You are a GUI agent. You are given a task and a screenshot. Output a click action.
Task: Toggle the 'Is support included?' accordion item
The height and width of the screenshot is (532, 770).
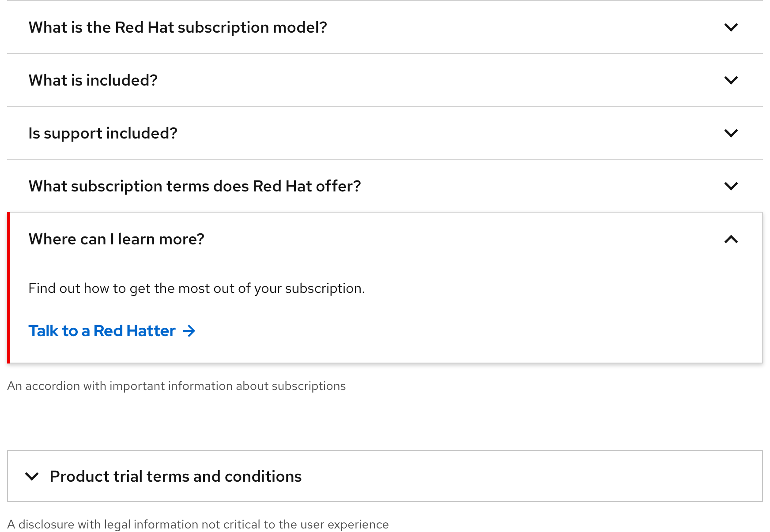point(103,133)
